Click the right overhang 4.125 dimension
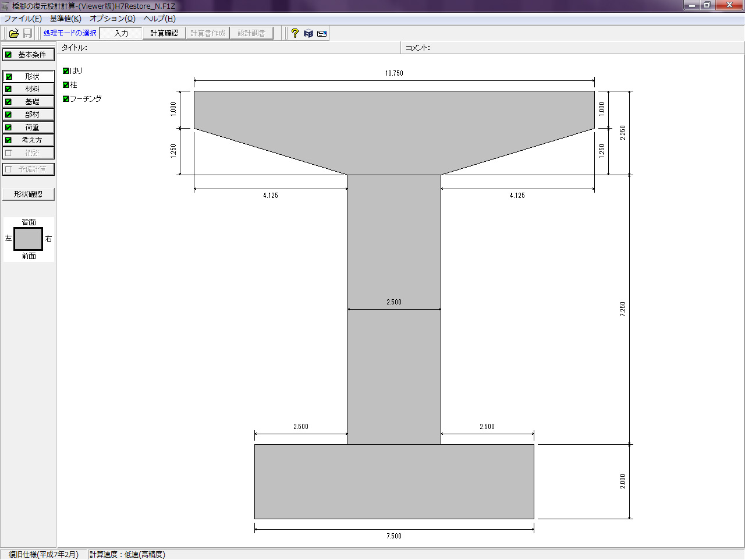 pos(517,196)
